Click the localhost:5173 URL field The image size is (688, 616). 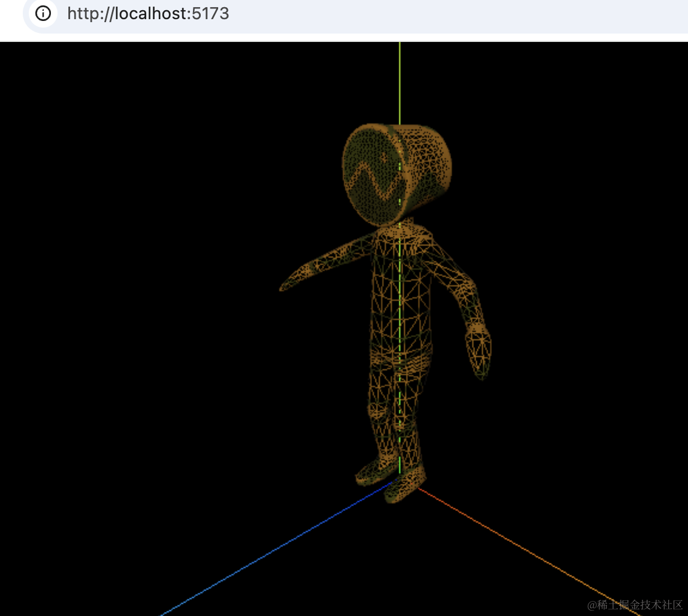148,14
